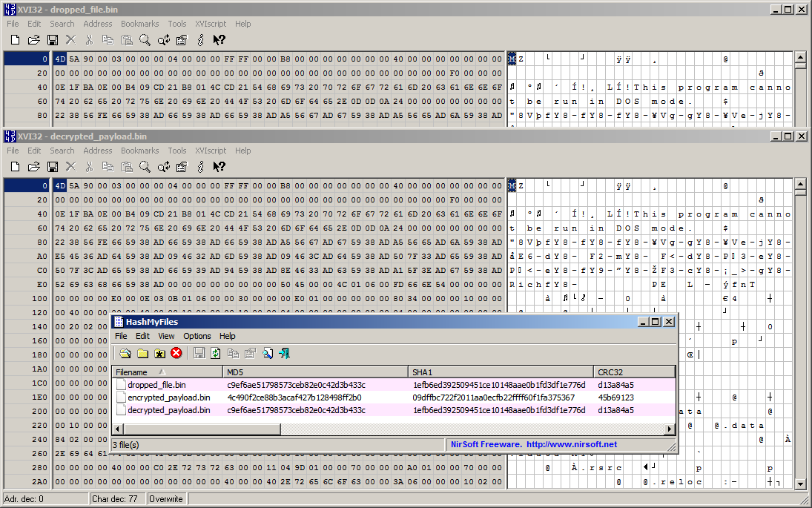Click the Overwrite mode indicator in the status bar
Screen dimensions: 812x508
tap(165, 498)
